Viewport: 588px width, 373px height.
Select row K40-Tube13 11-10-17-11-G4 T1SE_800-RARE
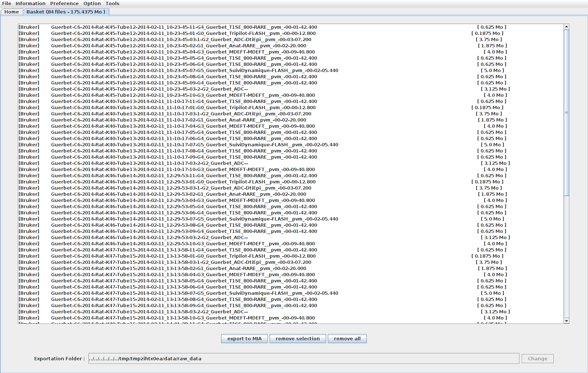pyautogui.click(x=291, y=101)
